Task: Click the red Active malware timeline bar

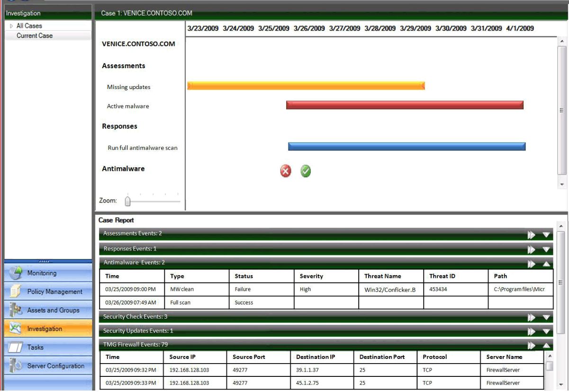Action: (x=405, y=105)
